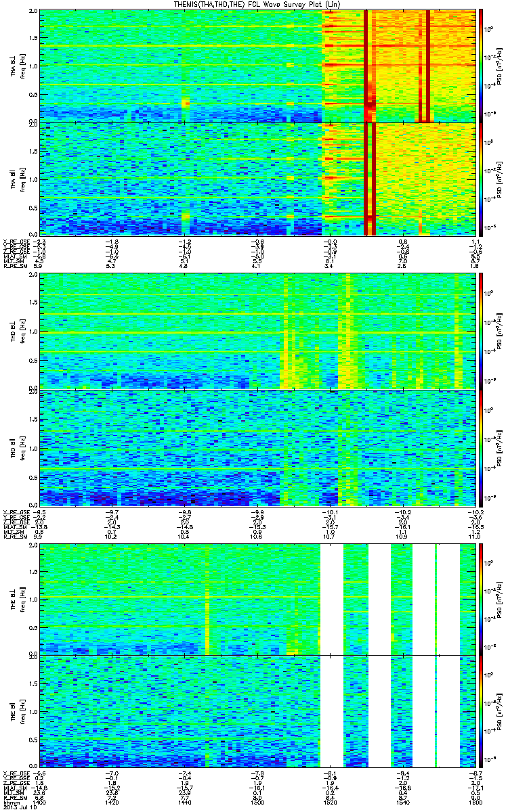Click the '1440' time tick label
This screenshot has width=508, height=812.
[185, 802]
